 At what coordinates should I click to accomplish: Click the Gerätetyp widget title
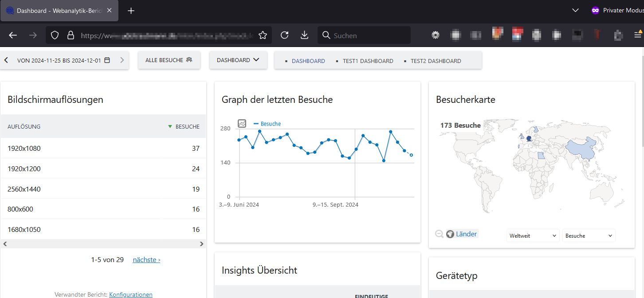[457, 276]
